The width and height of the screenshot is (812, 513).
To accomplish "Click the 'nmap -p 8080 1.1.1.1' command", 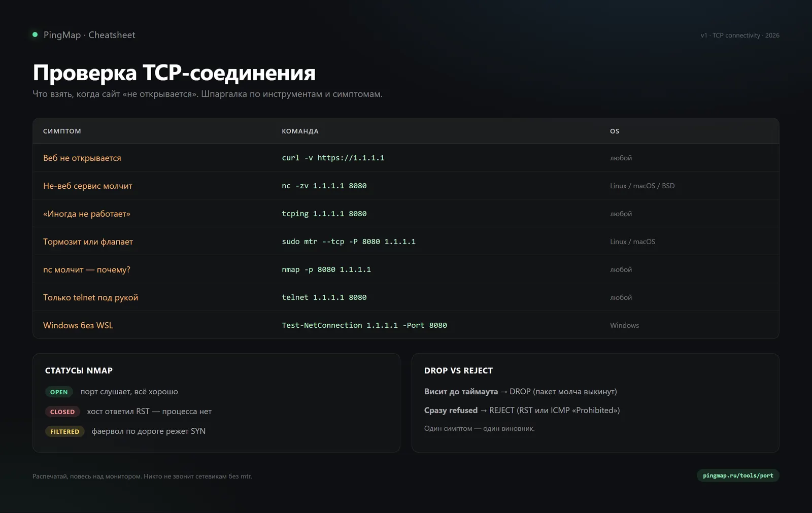I will (x=326, y=269).
